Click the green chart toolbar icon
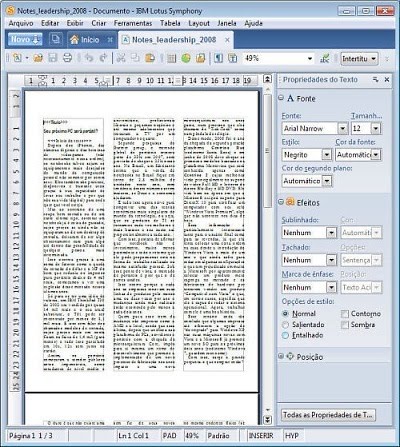The width and height of the screenshot is (400, 447). click(186, 58)
